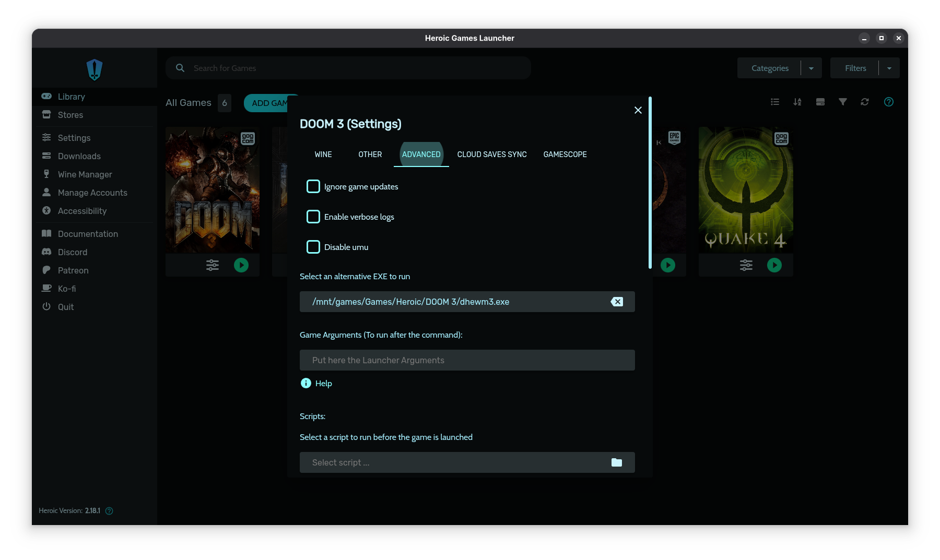The width and height of the screenshot is (940, 560).
Task: Click the GOG badge on Quake 4
Action: pos(781,138)
